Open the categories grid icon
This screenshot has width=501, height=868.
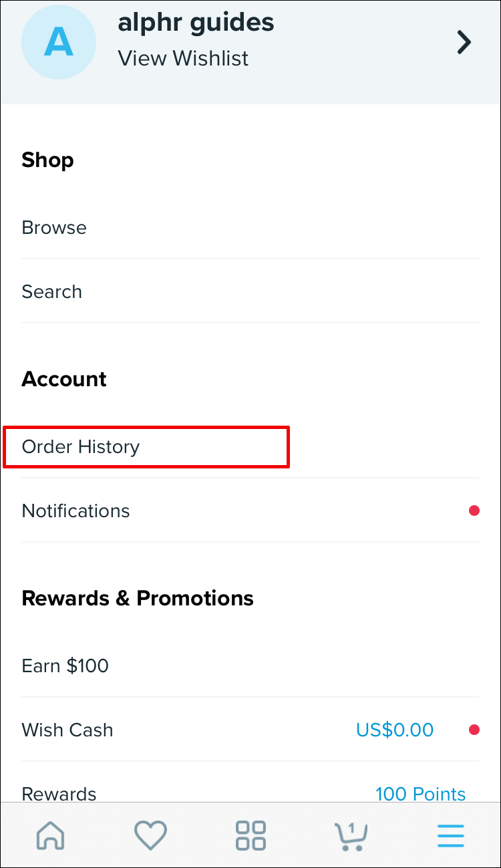251,835
